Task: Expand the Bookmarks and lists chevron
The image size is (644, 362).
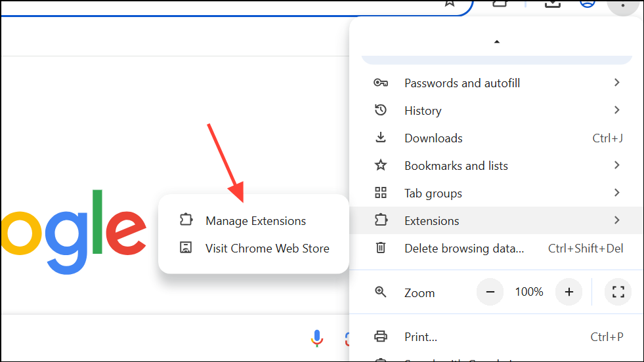Action: point(616,165)
